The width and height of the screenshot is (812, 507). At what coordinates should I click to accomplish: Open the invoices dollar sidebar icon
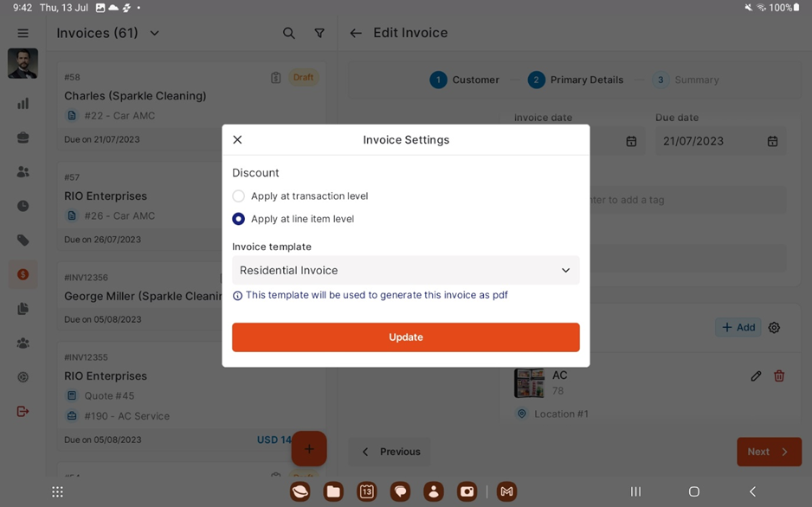coord(23,274)
